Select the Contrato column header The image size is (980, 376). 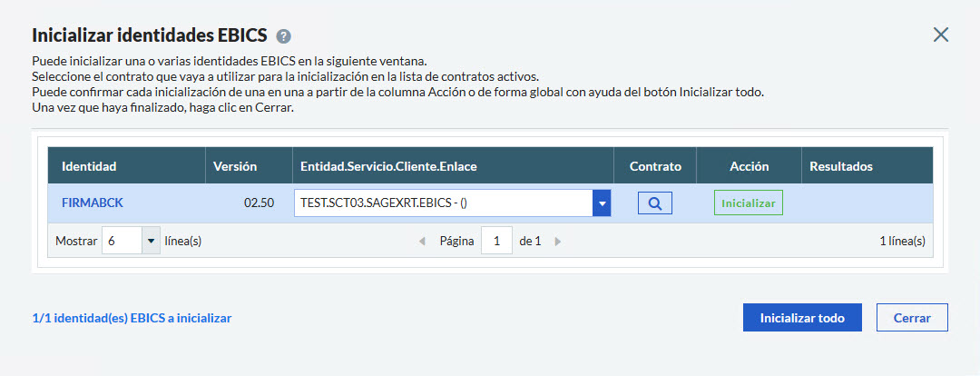654,167
